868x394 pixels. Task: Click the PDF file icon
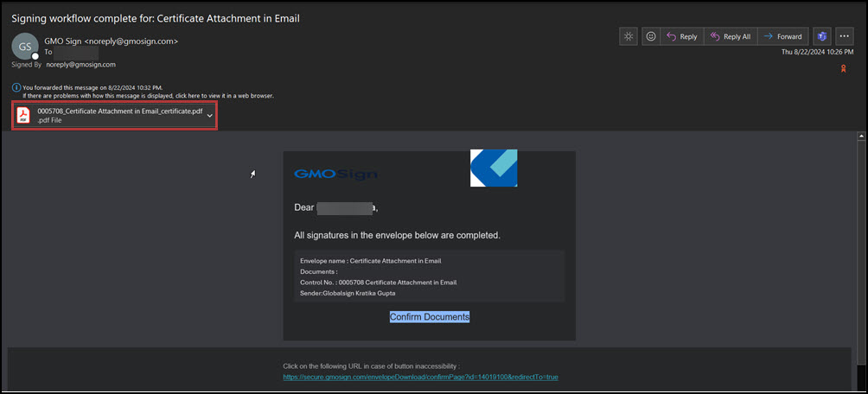(x=24, y=115)
